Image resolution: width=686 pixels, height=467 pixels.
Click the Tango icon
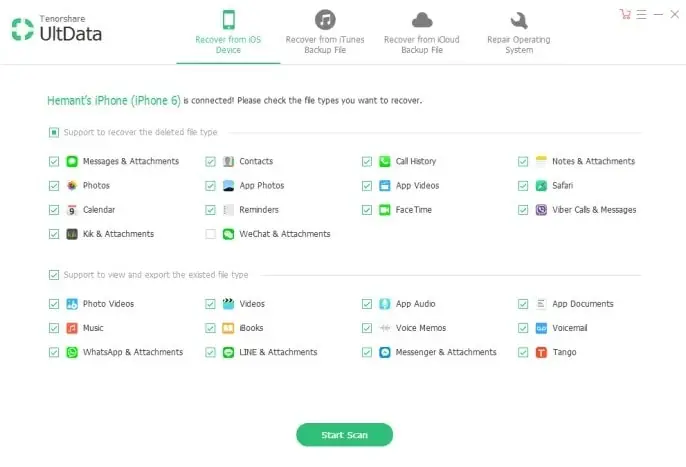[541, 352]
